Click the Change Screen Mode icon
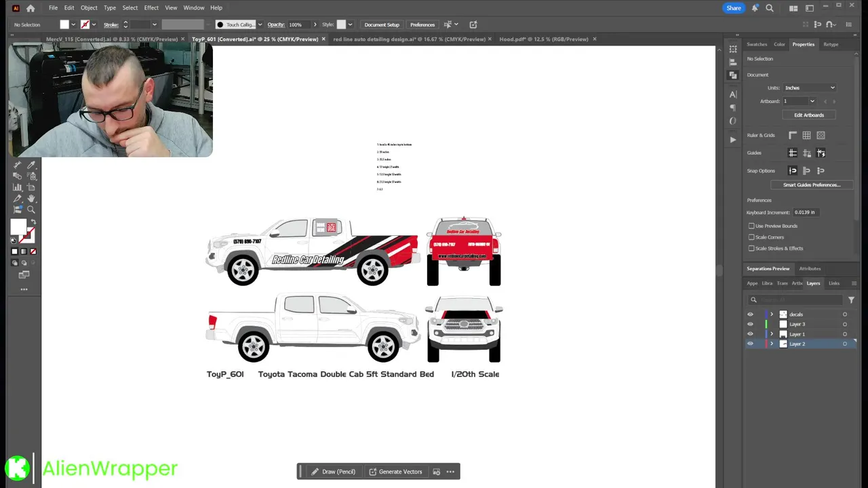Screen dimensions: 868x488 coord(24,274)
